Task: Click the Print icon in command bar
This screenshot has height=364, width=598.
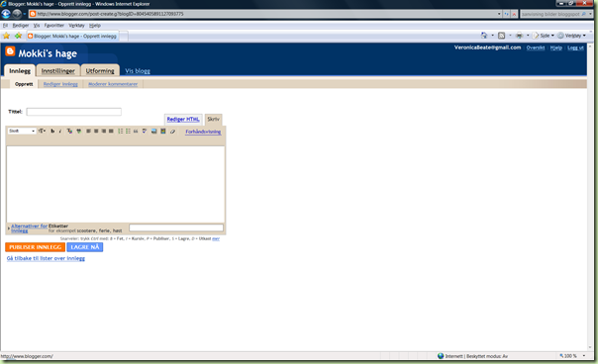Action: (519, 36)
